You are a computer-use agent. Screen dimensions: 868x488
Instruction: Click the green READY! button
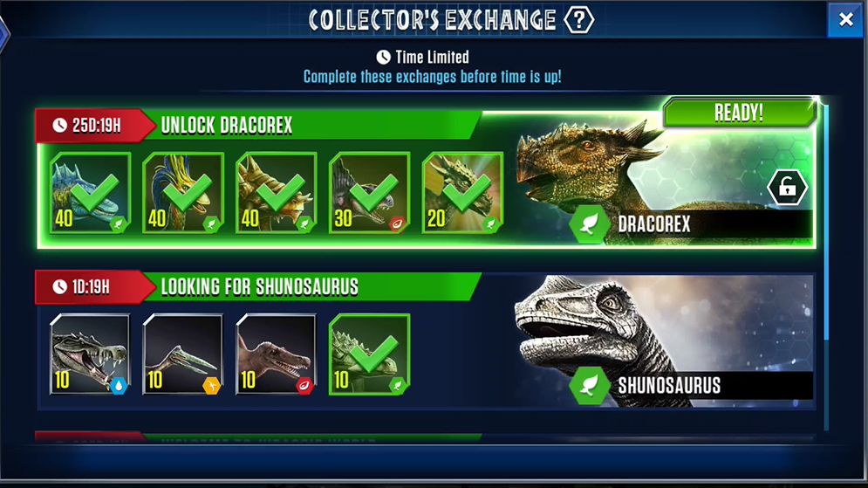click(739, 113)
